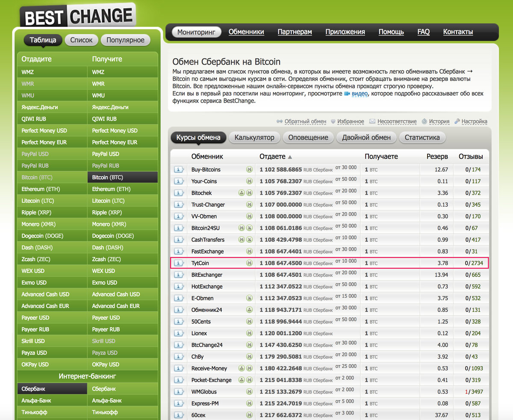513x420 pixels.
Task: Open Контакты in top navigation
Action: (458, 32)
